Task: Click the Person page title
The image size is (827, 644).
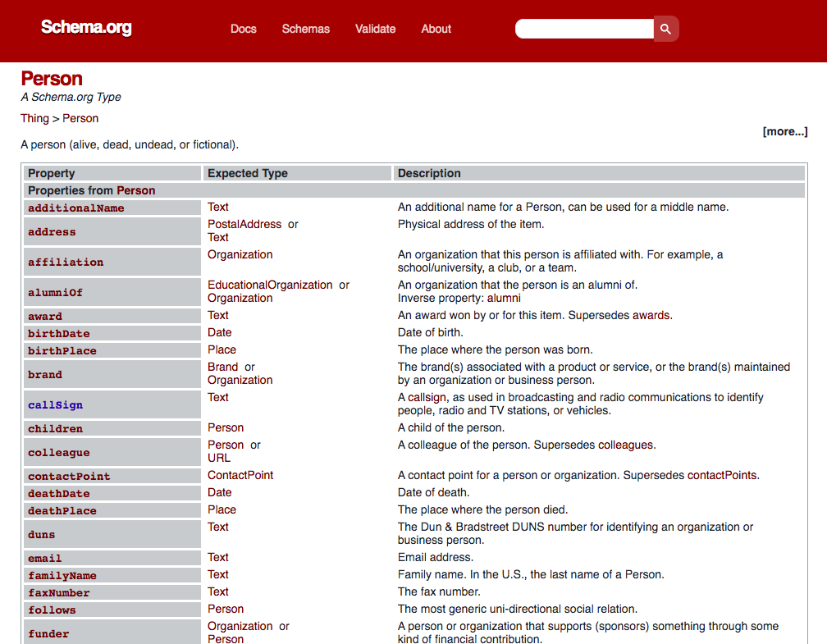Action: [52, 79]
